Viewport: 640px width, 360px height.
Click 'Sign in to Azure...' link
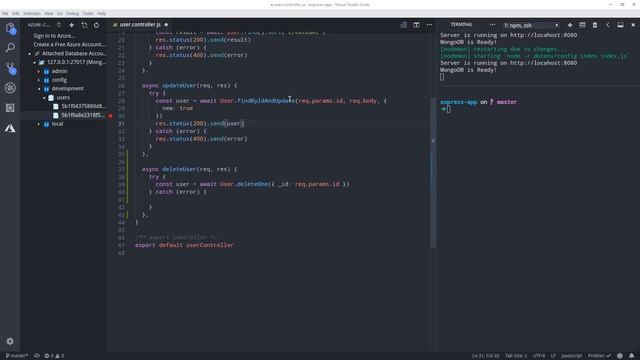54,36
